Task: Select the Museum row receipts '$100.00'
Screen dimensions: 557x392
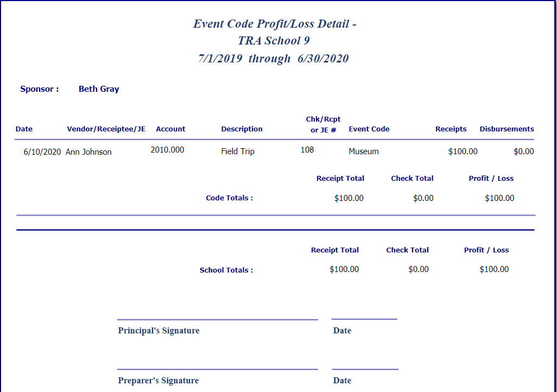Action: [463, 152]
